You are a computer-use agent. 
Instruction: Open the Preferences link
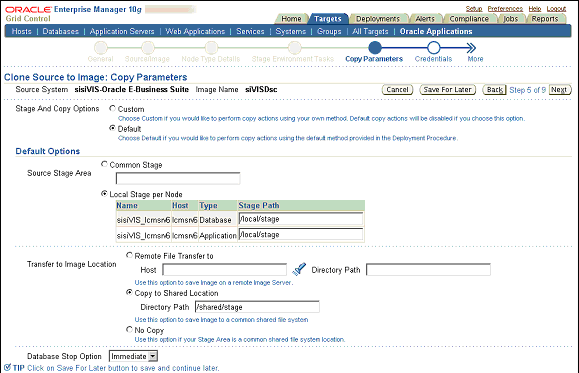click(x=505, y=8)
